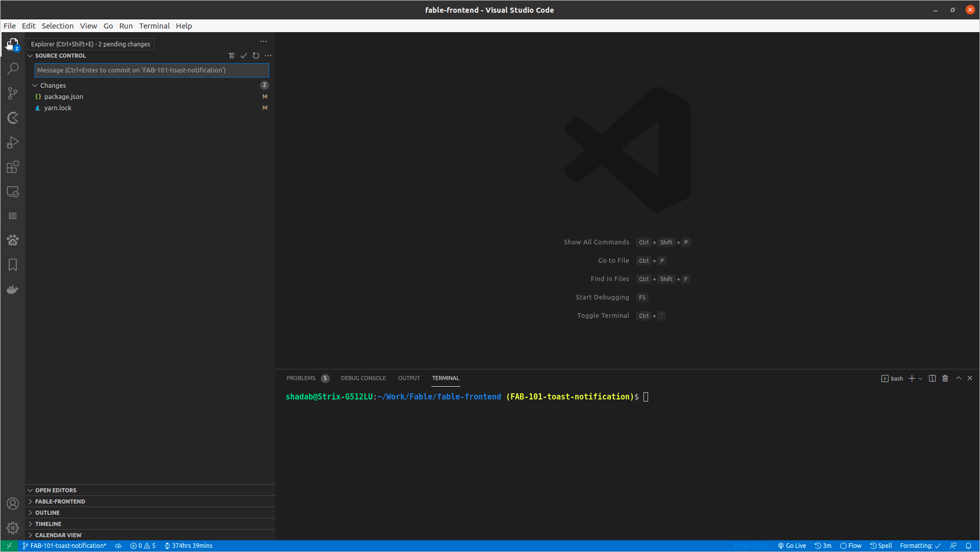The width and height of the screenshot is (980, 552).
Task: Open the Selection menu
Action: (58, 26)
